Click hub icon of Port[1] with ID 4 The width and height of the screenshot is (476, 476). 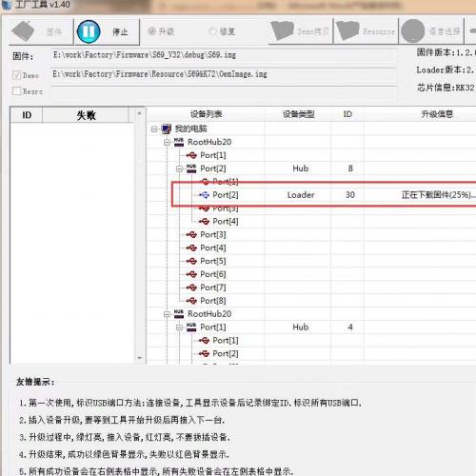pos(191,327)
